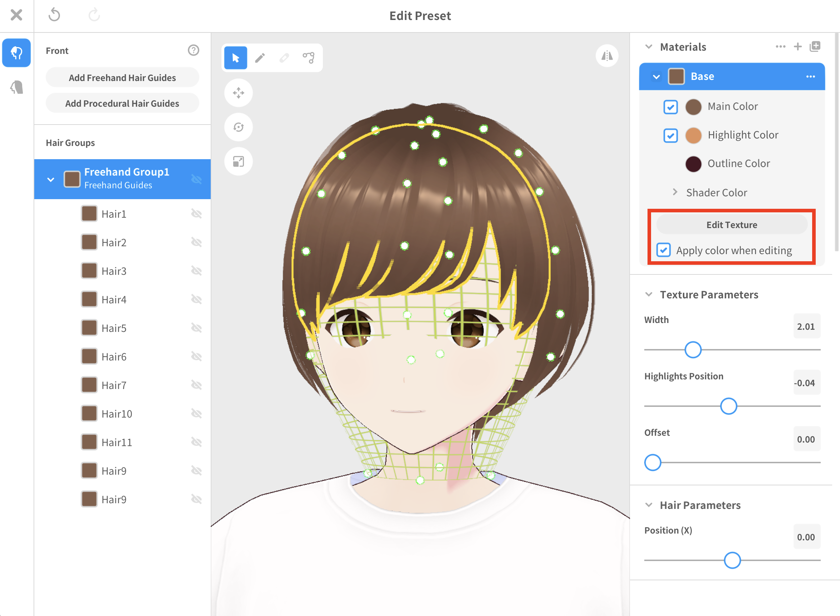Click the Edit Texture button

click(732, 224)
